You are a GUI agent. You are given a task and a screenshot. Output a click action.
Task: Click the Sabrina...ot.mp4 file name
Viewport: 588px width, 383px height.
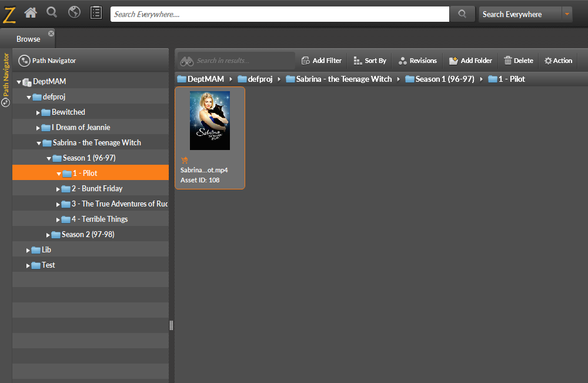(x=204, y=170)
